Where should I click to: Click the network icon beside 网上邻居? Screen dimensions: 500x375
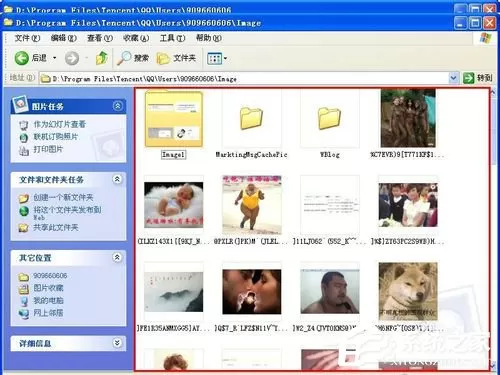tap(24, 314)
